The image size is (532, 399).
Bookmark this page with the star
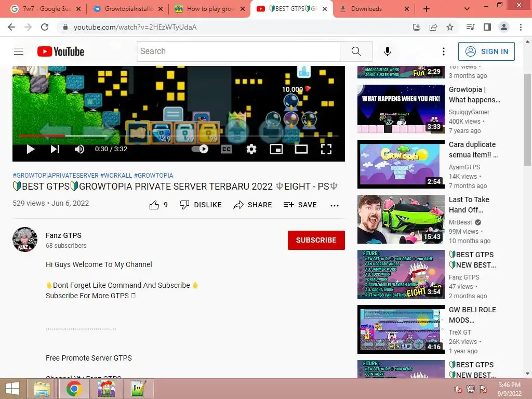coord(450,27)
